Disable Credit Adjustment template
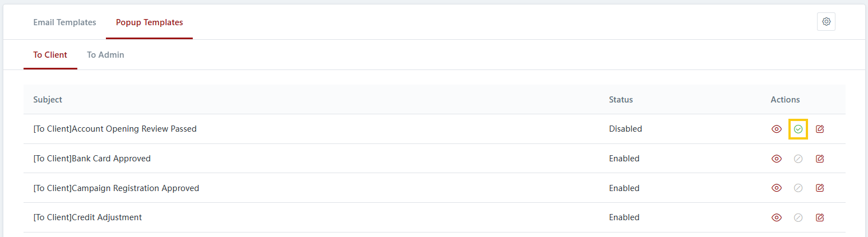Image resolution: width=868 pixels, height=237 pixels. click(x=799, y=217)
